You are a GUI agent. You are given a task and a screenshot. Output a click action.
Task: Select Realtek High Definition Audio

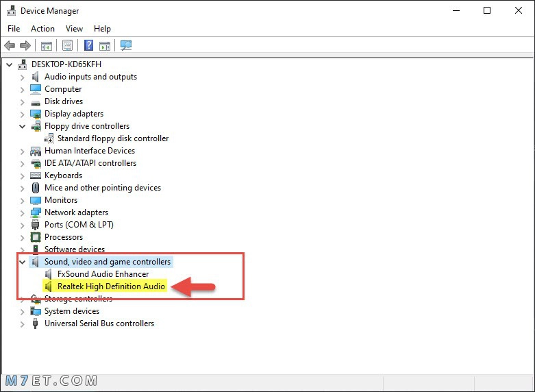111,286
